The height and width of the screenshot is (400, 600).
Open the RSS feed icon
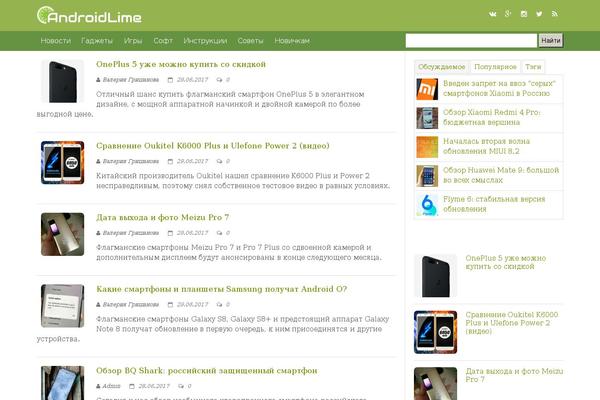555,14
